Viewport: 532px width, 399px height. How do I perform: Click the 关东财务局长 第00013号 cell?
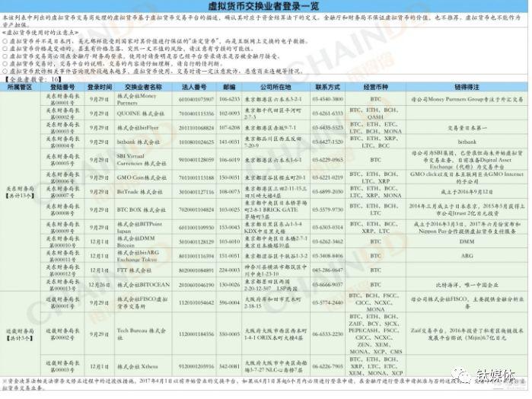click(x=62, y=285)
